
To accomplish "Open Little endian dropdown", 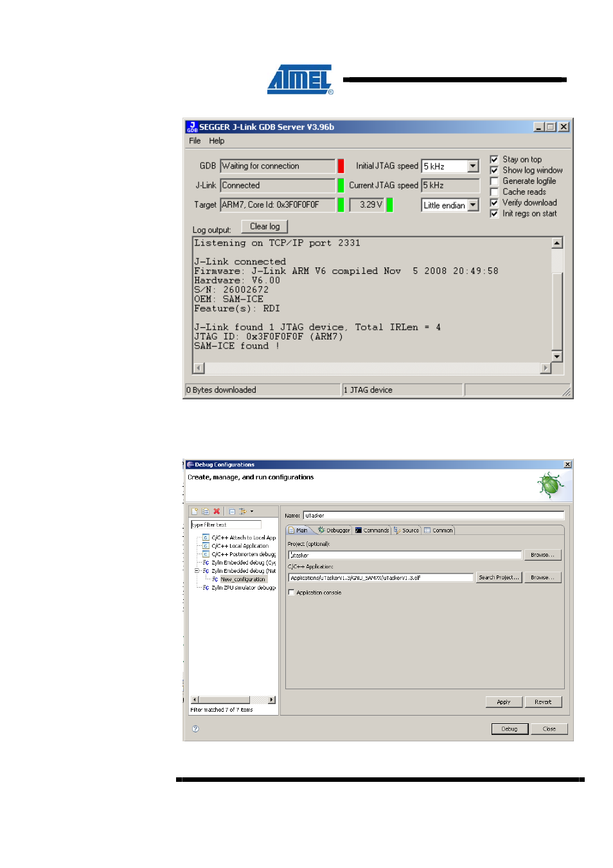I will tap(473, 205).
